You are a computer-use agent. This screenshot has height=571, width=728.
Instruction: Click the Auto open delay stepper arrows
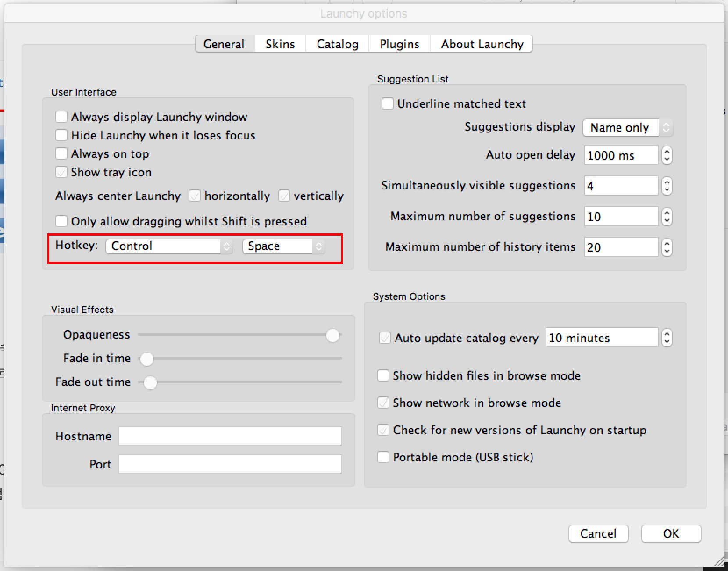667,155
